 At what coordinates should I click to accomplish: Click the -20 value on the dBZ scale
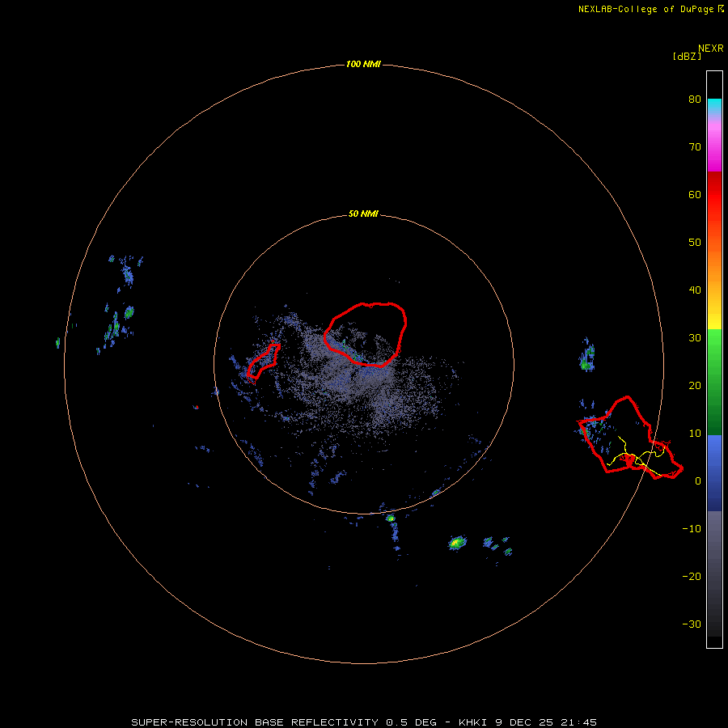click(692, 577)
